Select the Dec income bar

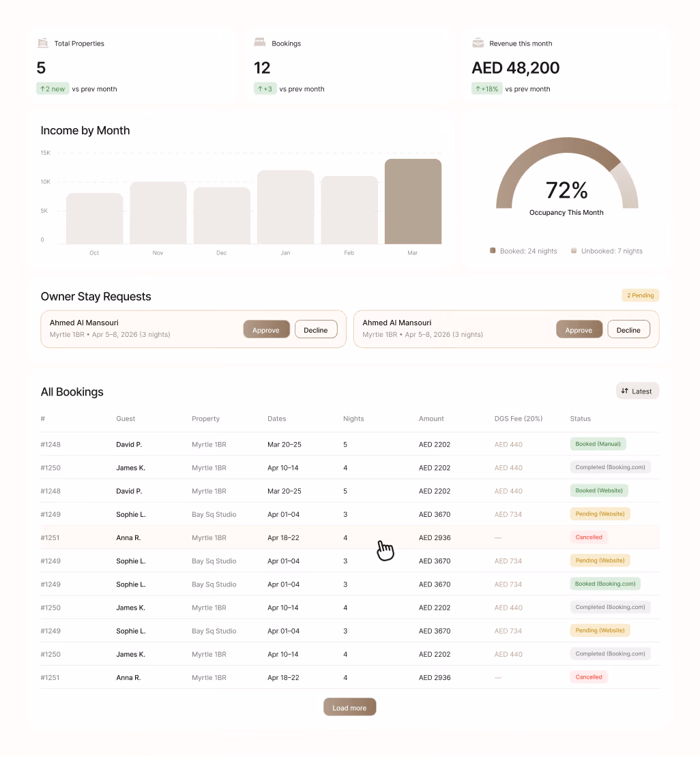(222, 216)
